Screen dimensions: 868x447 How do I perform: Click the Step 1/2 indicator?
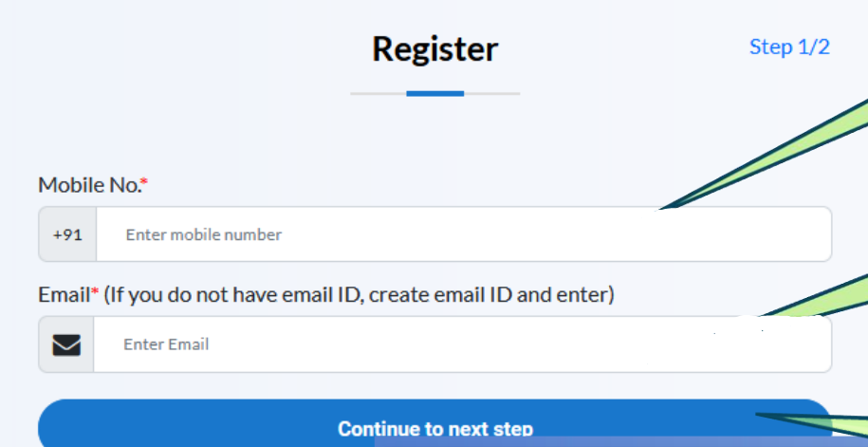pos(789,47)
